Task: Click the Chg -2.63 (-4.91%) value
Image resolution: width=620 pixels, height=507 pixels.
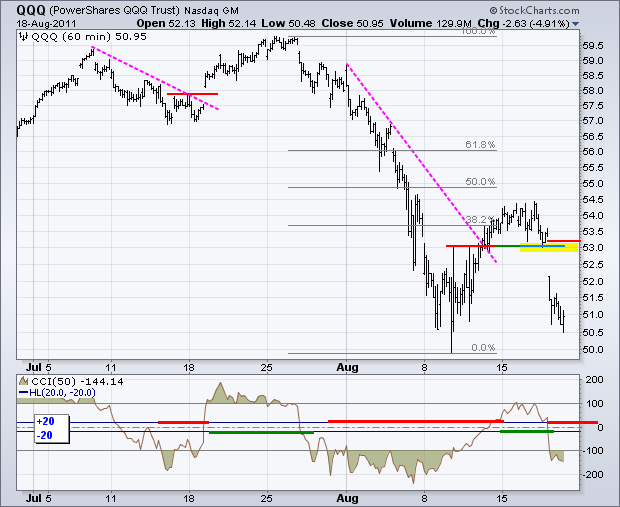Action: tap(523, 24)
